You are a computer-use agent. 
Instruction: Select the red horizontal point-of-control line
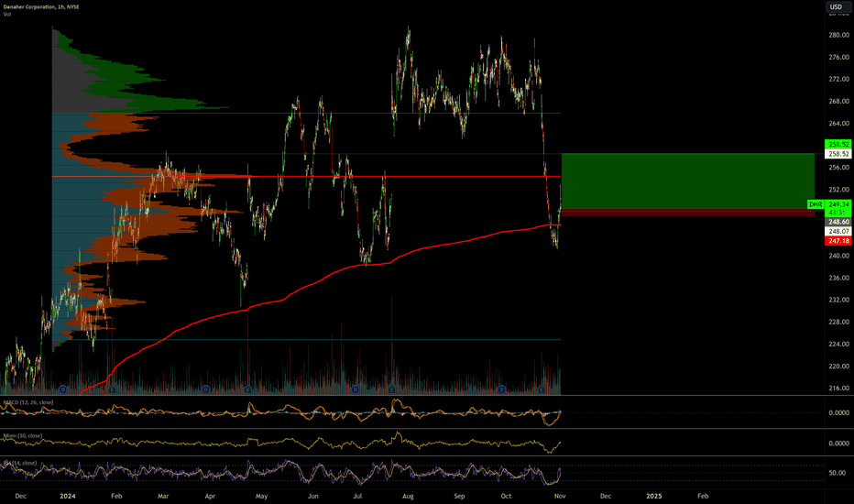point(306,177)
